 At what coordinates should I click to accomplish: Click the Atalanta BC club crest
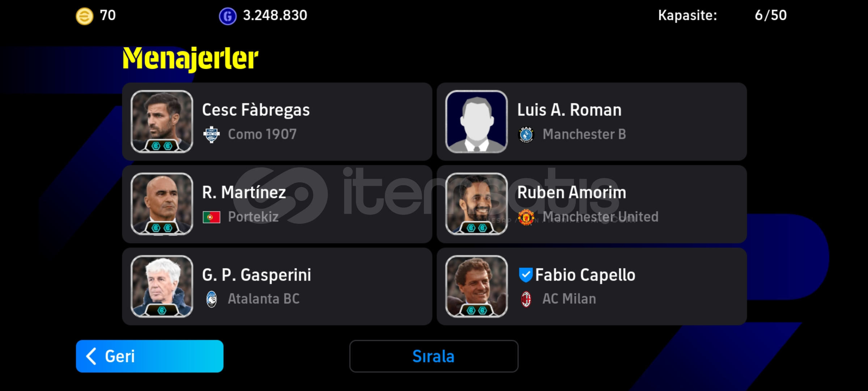tap(212, 299)
